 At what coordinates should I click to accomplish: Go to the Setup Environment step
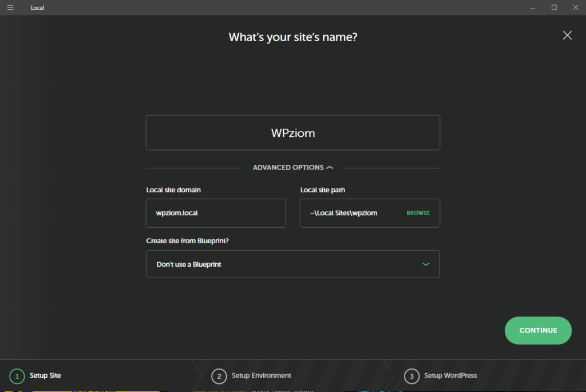pos(261,376)
